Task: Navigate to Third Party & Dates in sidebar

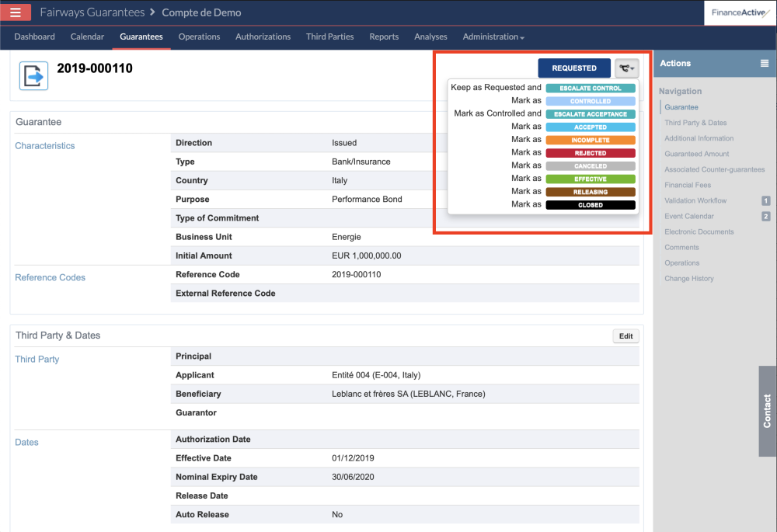Action: 695,123
